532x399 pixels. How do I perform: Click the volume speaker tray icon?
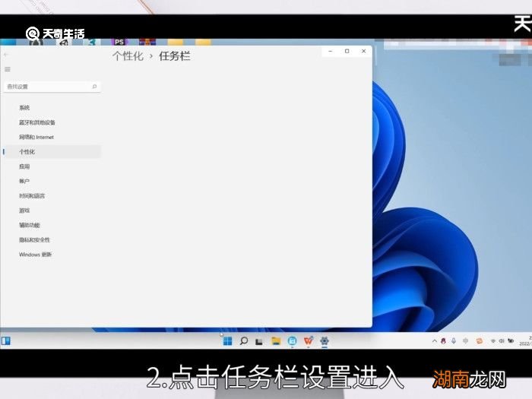(502, 341)
